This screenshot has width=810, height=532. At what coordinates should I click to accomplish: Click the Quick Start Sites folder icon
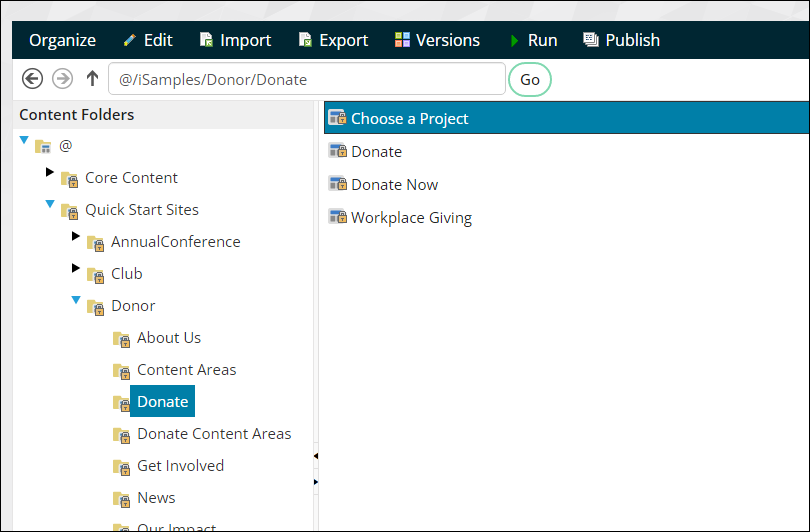(69, 211)
